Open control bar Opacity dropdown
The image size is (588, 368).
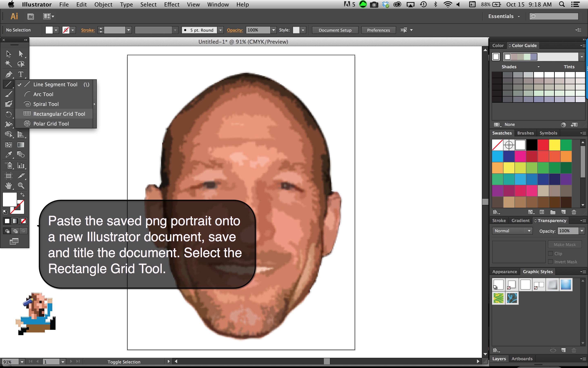point(274,30)
